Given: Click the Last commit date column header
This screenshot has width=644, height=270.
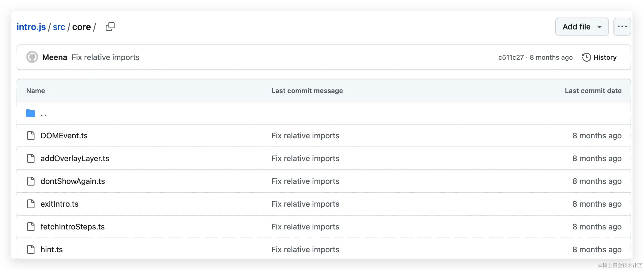Looking at the screenshot, I should 593,91.
